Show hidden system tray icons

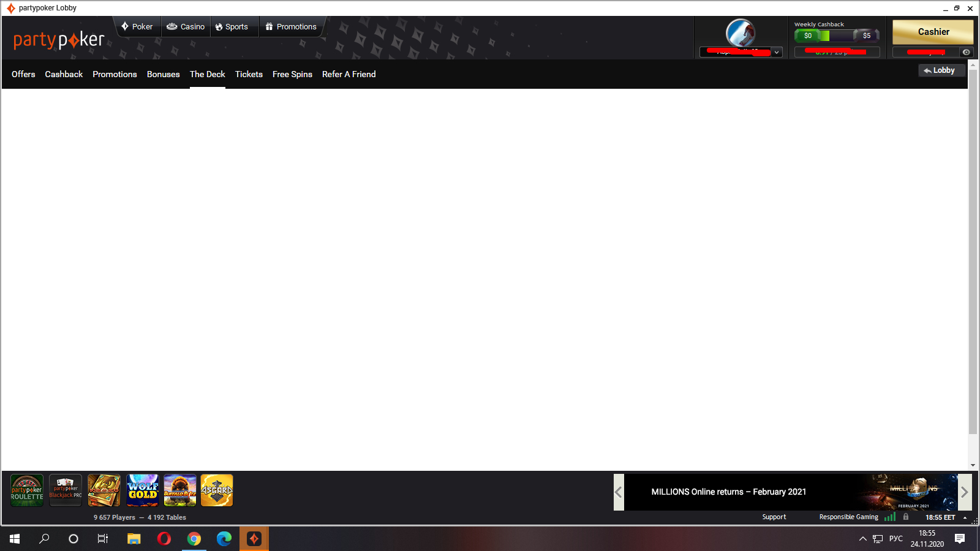[x=863, y=539]
